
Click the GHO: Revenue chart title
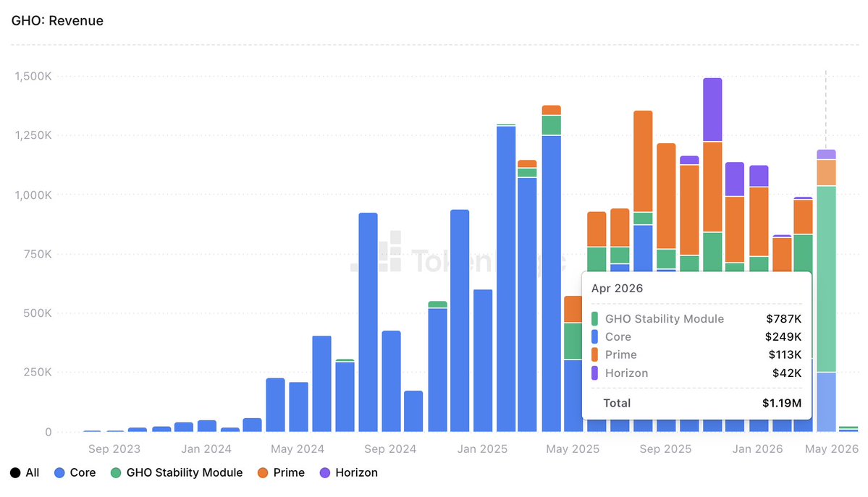pos(57,21)
